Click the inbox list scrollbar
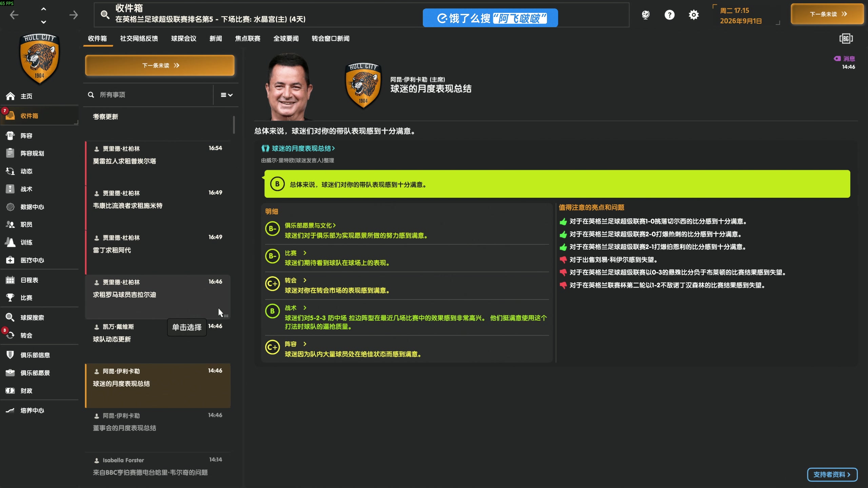The width and height of the screenshot is (868, 488). pos(234,125)
